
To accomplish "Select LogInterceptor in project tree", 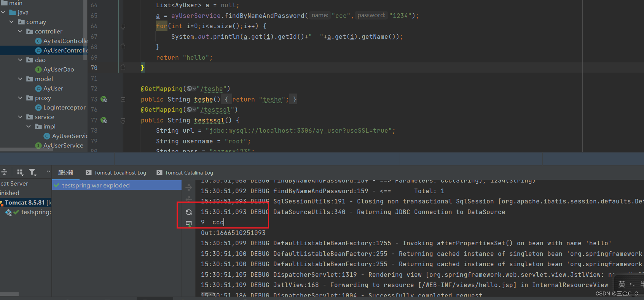I will coord(64,108).
